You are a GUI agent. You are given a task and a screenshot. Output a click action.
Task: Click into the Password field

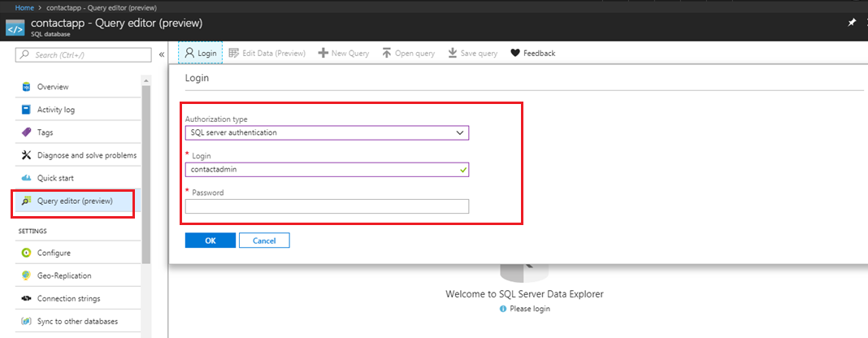point(327,206)
